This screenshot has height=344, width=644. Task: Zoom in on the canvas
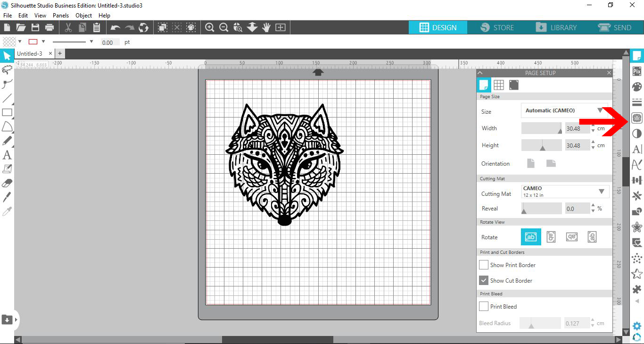coord(210,27)
